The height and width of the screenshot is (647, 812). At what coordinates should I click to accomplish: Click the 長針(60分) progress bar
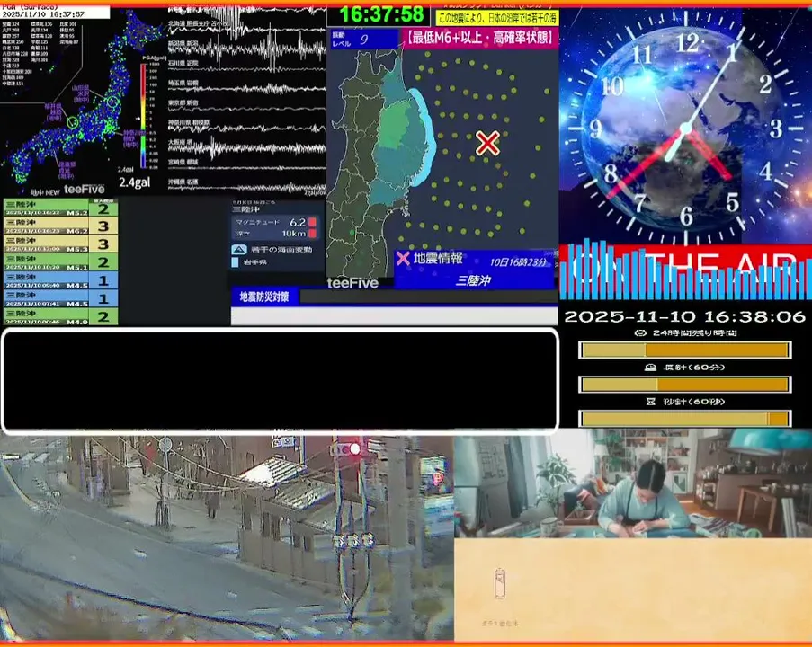point(684,385)
